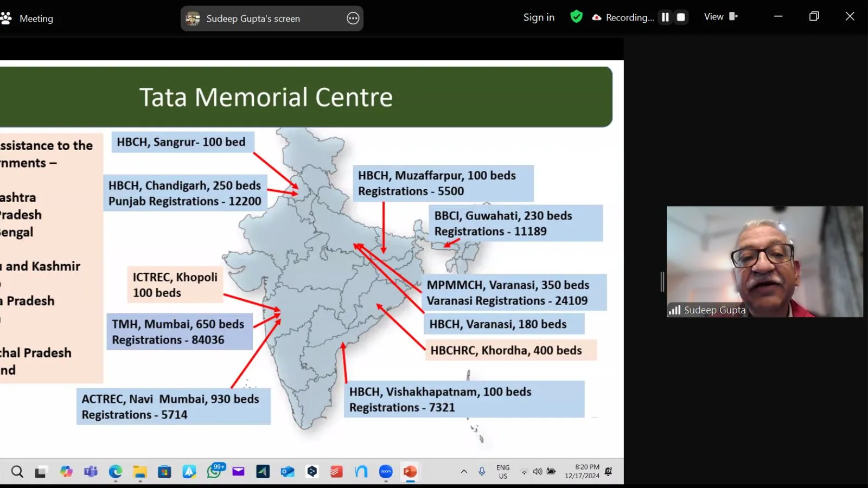Click the HBCH, Muzaffarpur, 100 beds label
This screenshot has height=488, width=868.
tap(443, 183)
